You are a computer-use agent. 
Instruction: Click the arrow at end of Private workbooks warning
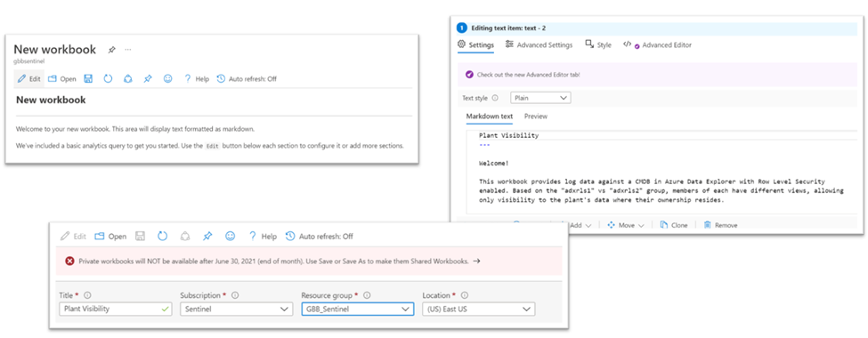click(476, 261)
